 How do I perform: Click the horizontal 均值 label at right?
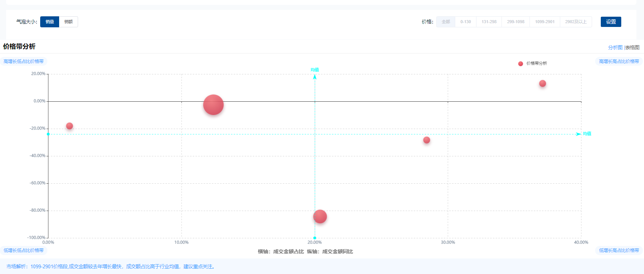tap(587, 134)
